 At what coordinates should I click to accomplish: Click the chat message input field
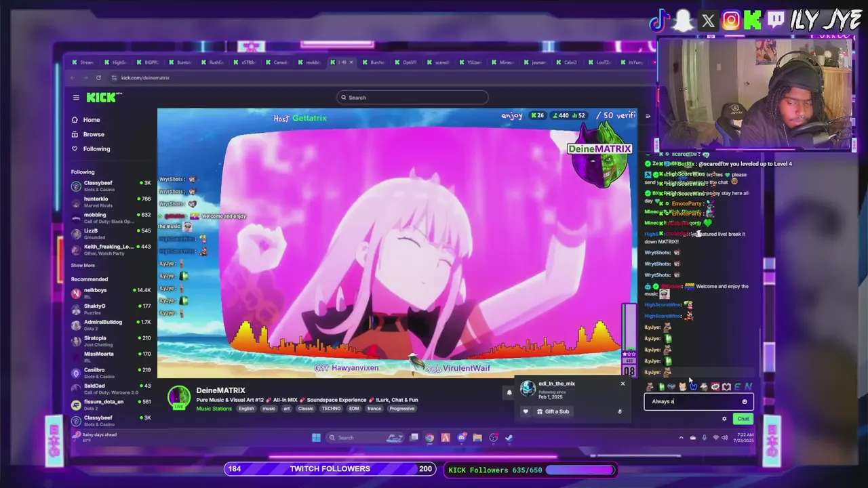click(x=698, y=401)
